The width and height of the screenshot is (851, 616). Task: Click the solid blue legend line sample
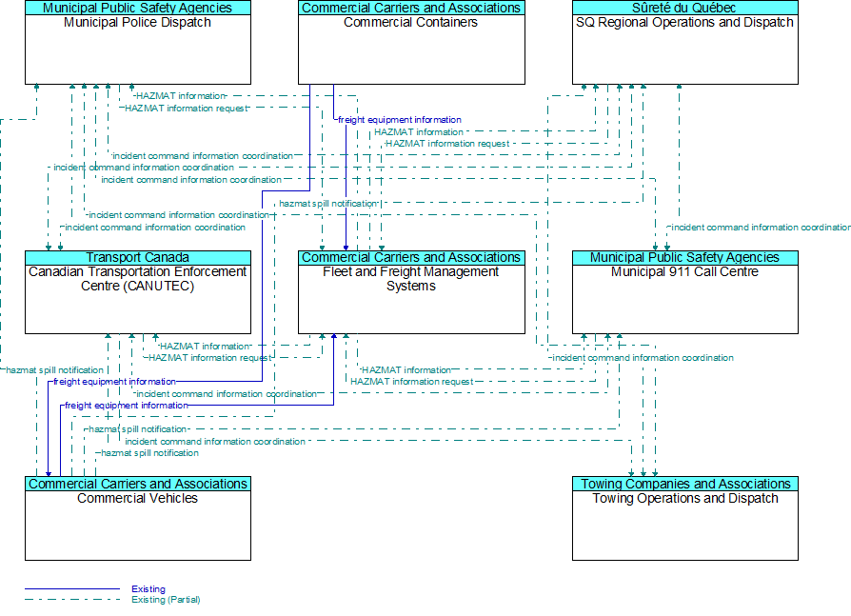point(72,588)
